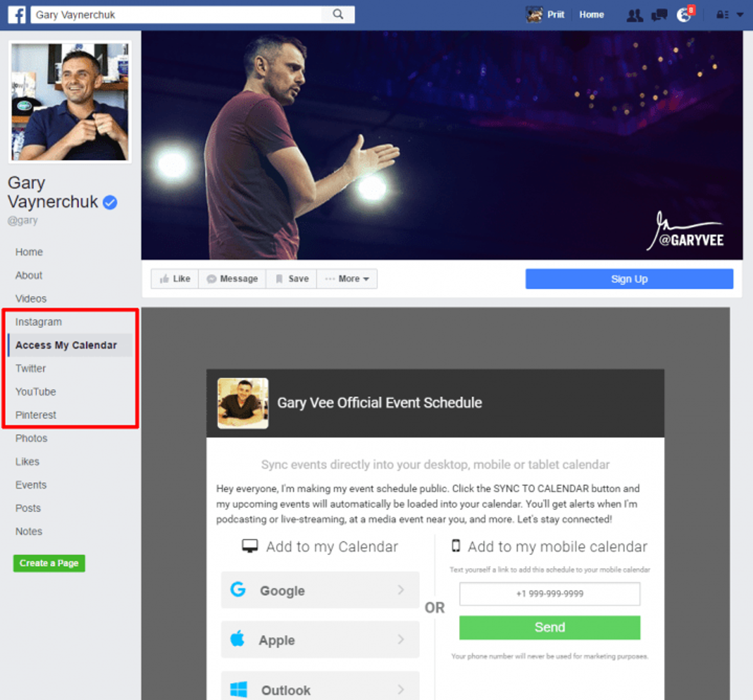Screen dimensions: 753x700
Task: Click the green Send button
Action: [549, 627]
